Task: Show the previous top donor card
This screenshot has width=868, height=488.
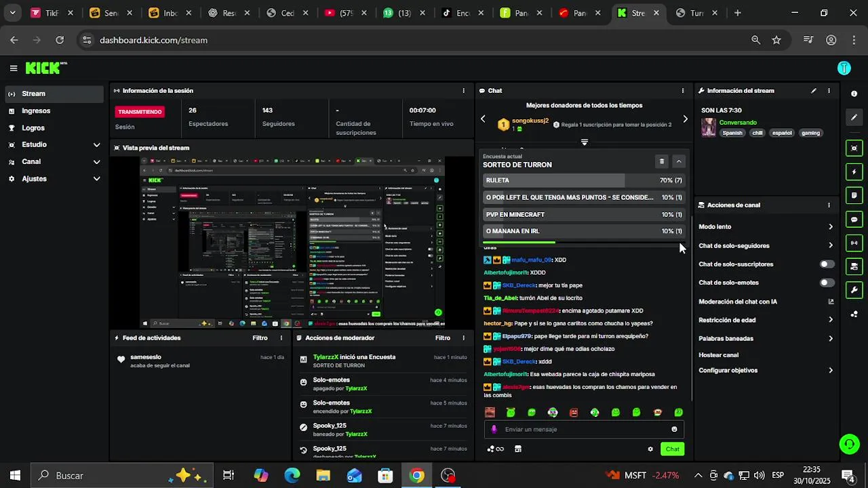Action: coord(483,119)
